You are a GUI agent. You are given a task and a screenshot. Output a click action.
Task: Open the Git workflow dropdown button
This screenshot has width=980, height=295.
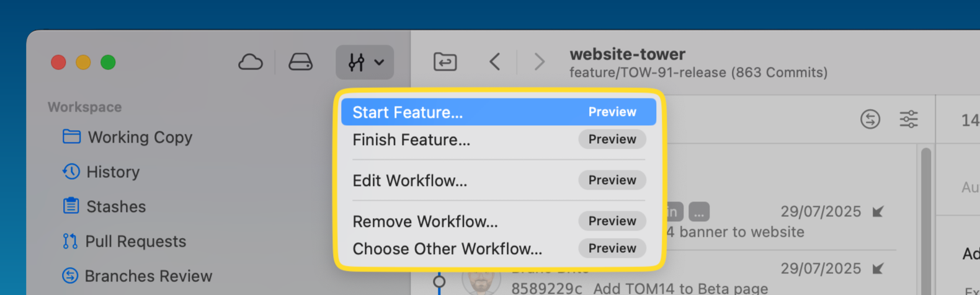pos(365,63)
